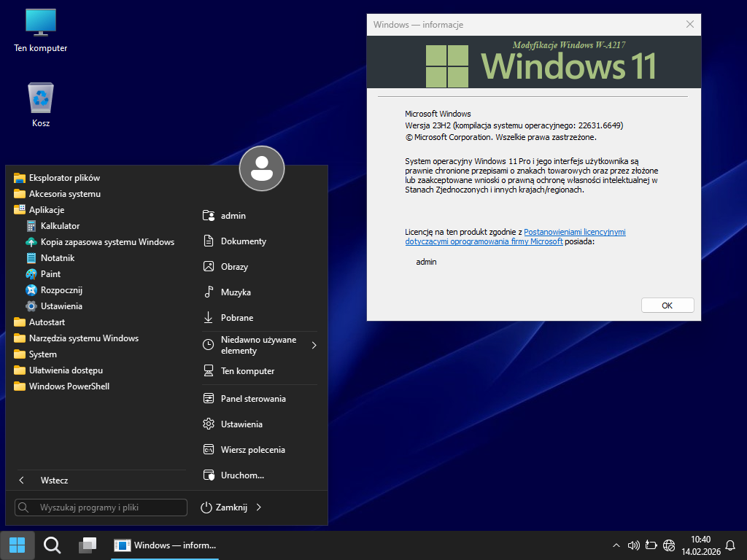Screen dimensions: 747x560
Task: Click the Wyszukaj programy i pliki field
Action: click(x=101, y=507)
